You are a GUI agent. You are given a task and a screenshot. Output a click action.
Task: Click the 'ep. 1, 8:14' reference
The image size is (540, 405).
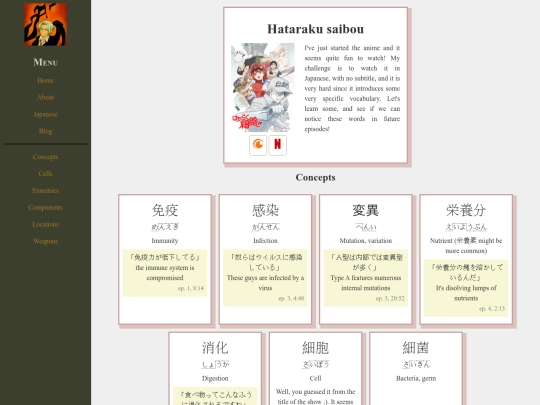coord(191,288)
